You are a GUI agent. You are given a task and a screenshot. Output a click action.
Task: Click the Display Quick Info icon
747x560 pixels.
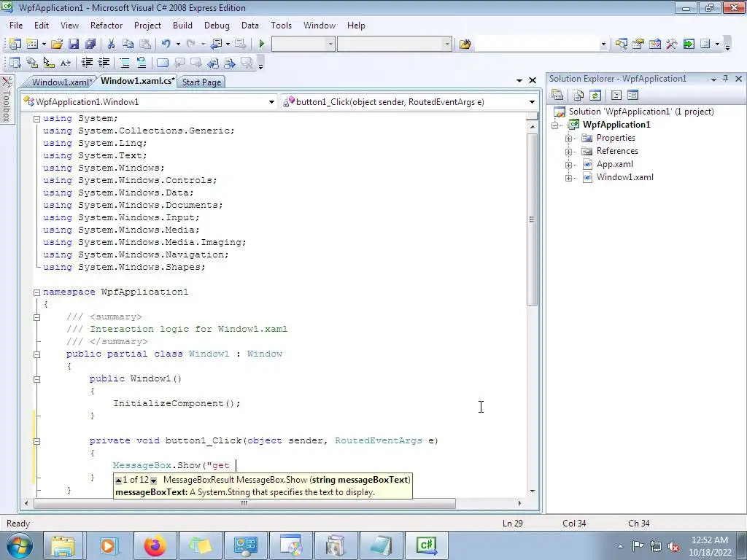(49, 63)
